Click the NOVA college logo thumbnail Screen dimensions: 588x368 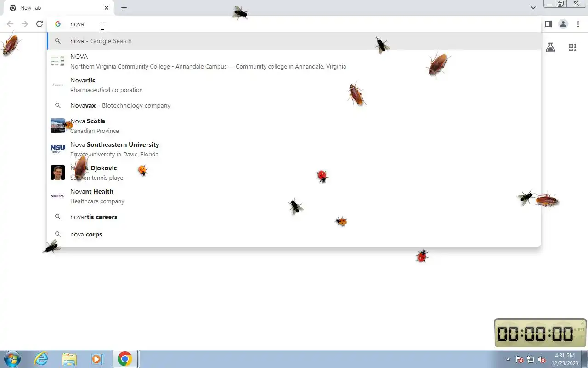(x=58, y=61)
